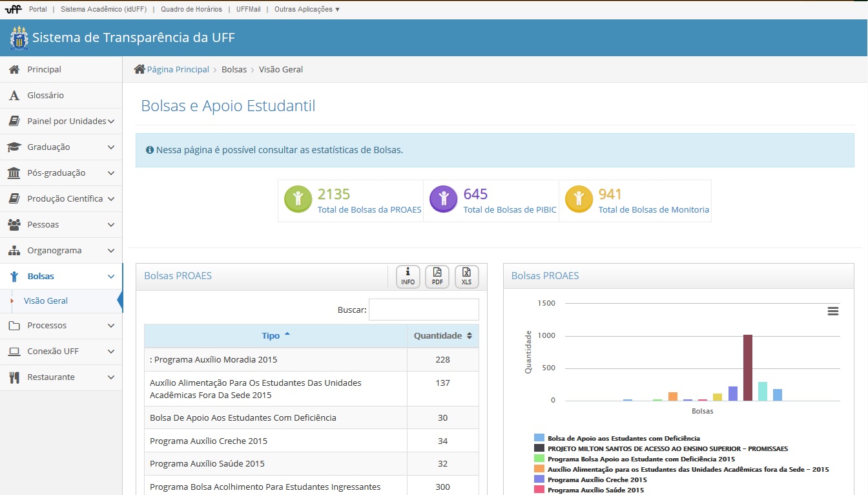
Task: Expand the Processos menu chevron
Action: (x=111, y=326)
